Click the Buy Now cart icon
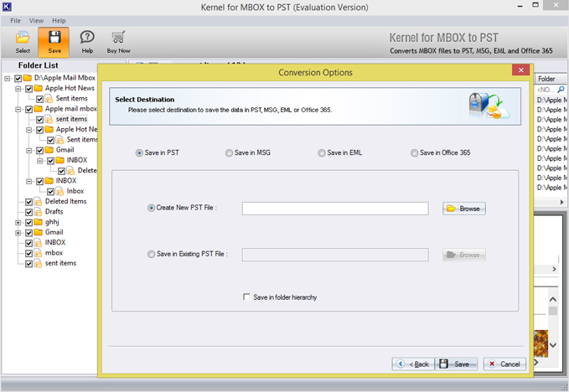569x392 pixels. point(118,42)
